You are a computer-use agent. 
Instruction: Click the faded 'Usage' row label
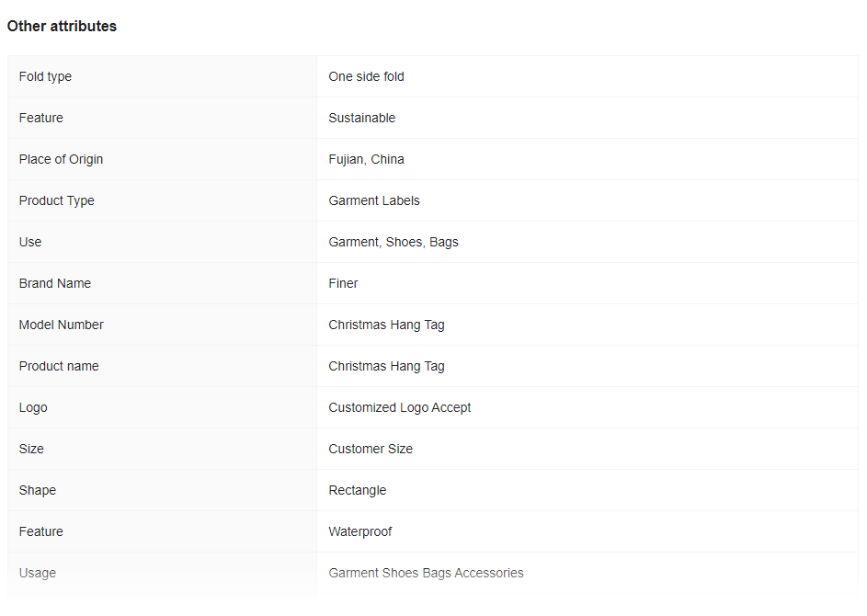[x=37, y=573]
